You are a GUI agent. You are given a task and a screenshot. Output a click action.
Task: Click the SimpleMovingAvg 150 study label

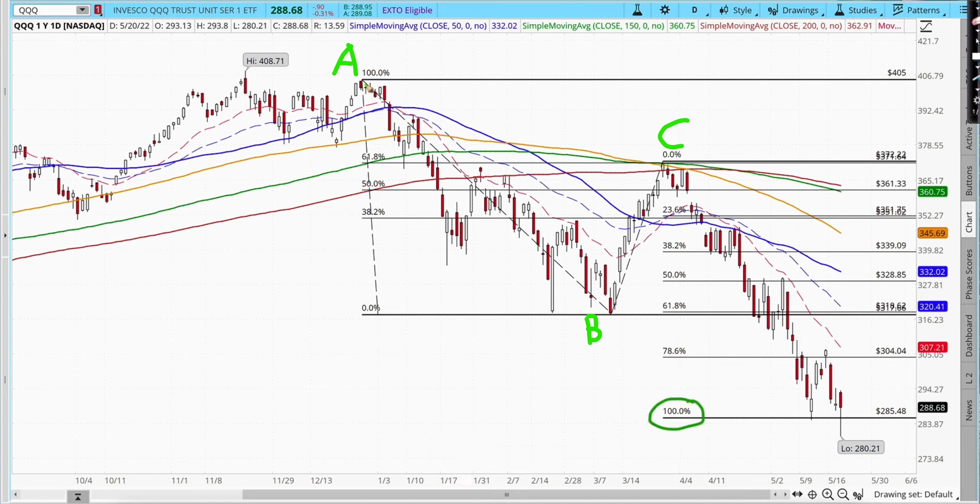point(593,26)
